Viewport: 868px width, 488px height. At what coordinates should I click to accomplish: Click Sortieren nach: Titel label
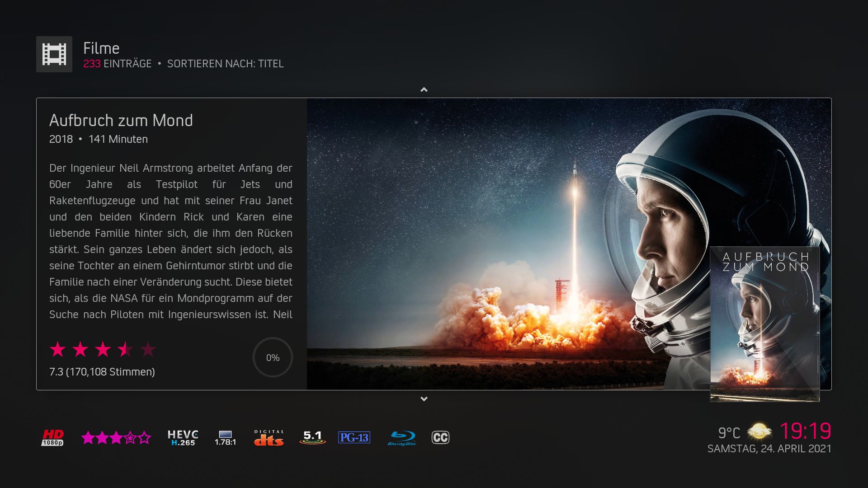point(225,64)
